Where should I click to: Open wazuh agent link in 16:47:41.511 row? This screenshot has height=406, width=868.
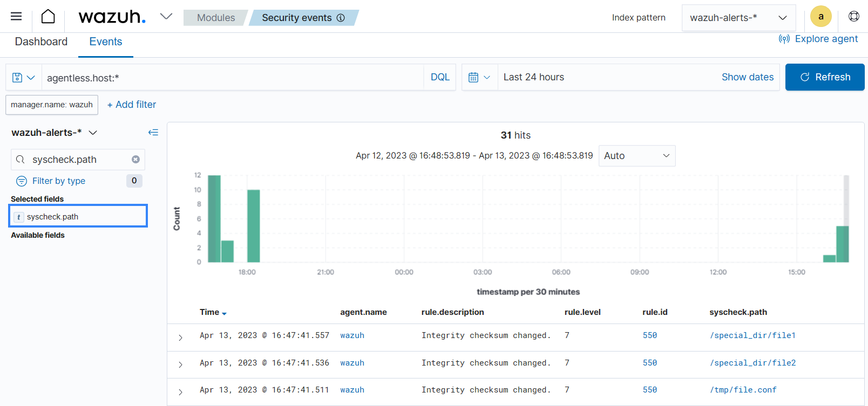352,390
